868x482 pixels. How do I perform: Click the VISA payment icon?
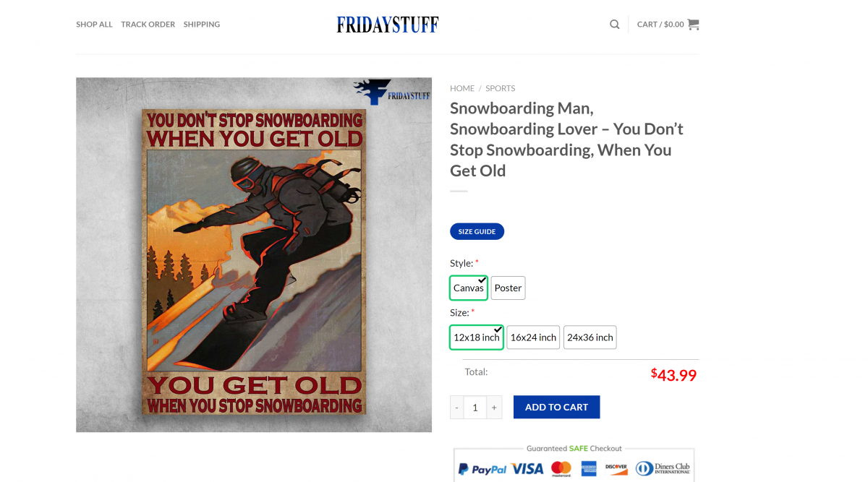click(527, 469)
